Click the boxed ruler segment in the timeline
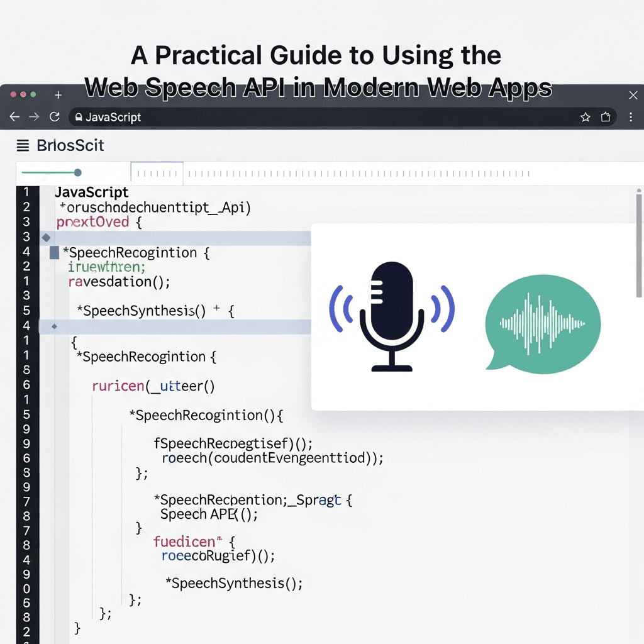Viewport: 644px width, 644px height. pos(157,173)
